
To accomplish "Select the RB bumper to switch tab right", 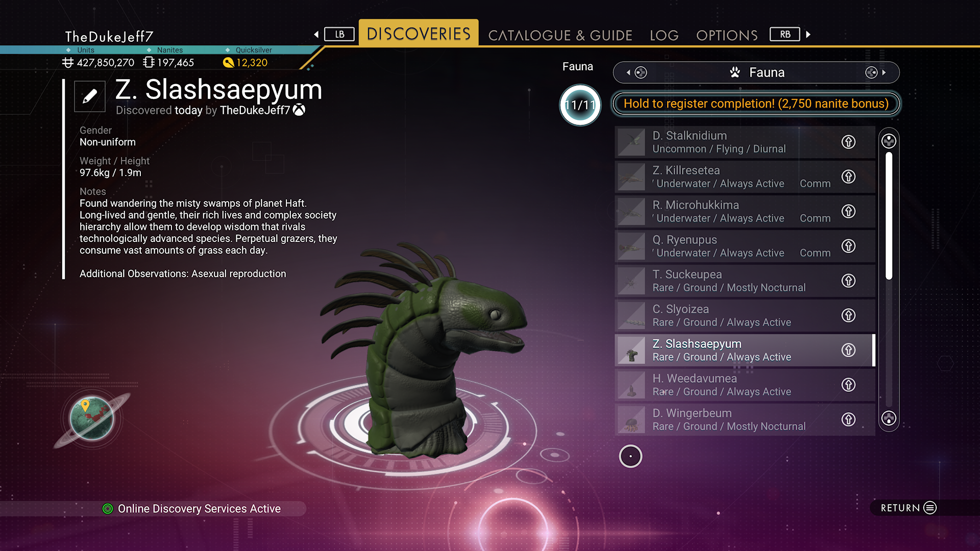I will point(785,34).
